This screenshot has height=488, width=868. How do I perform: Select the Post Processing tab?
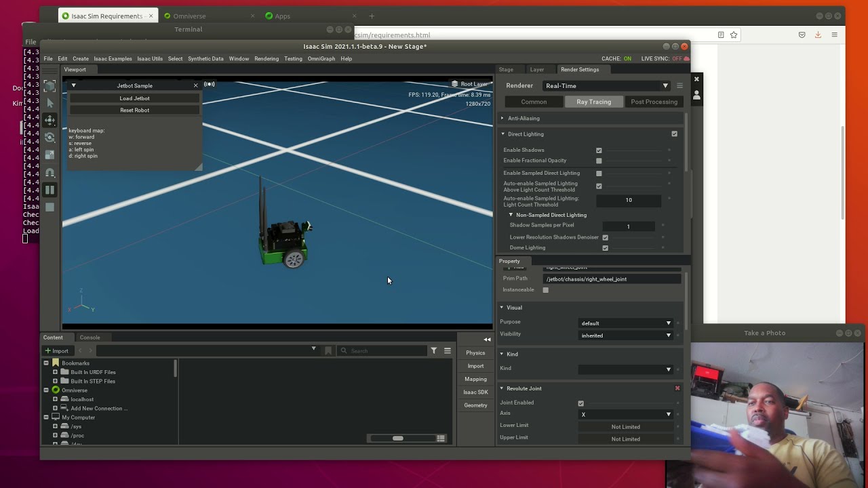pyautogui.click(x=654, y=102)
